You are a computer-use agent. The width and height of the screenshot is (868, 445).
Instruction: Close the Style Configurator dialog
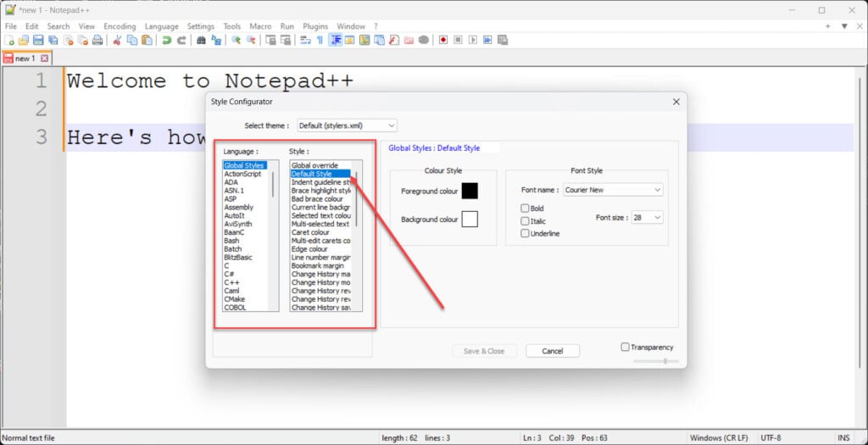pos(676,102)
